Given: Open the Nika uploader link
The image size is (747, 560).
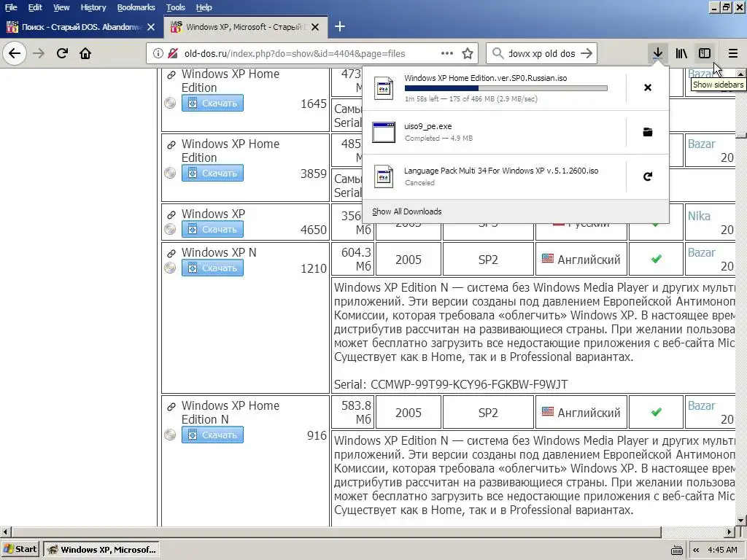Looking at the screenshot, I should tap(699, 216).
